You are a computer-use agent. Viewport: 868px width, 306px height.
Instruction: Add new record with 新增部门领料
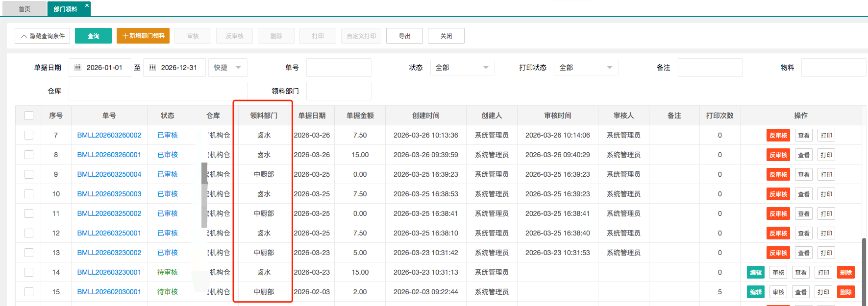143,36
